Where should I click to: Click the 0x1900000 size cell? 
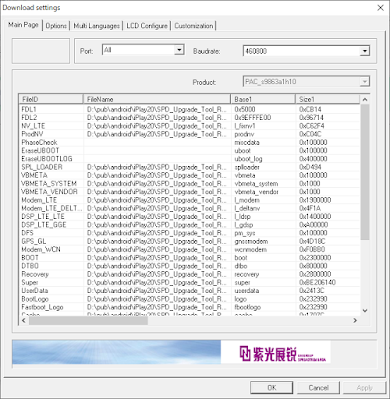[x=315, y=200]
